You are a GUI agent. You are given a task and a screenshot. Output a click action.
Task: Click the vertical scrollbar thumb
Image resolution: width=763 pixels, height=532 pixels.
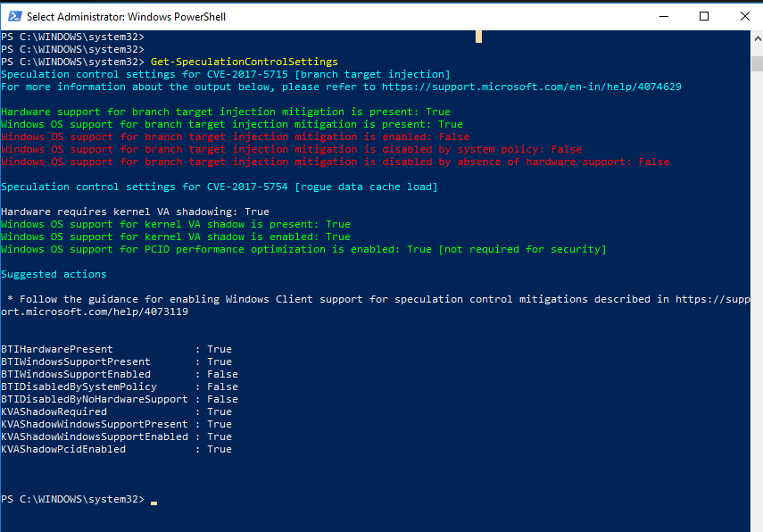click(757, 63)
